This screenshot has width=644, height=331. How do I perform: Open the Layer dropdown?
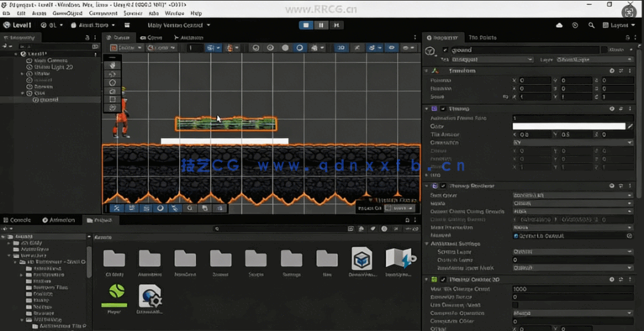tap(594, 60)
